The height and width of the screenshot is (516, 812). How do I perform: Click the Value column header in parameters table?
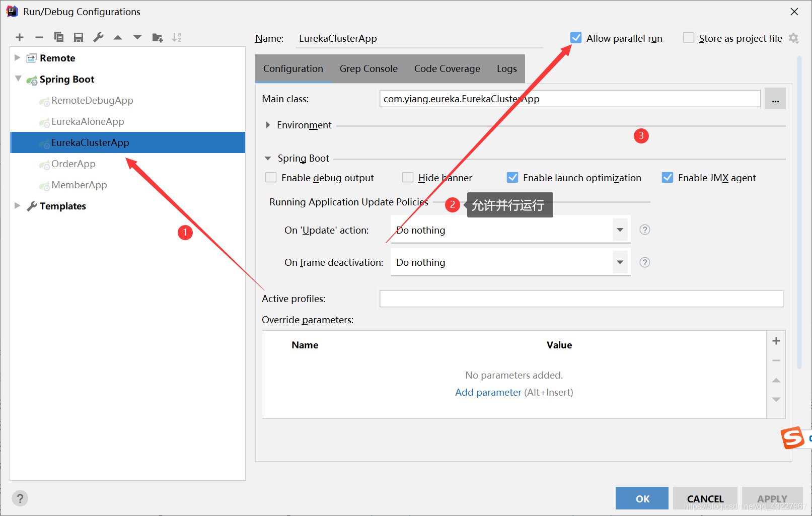click(559, 345)
